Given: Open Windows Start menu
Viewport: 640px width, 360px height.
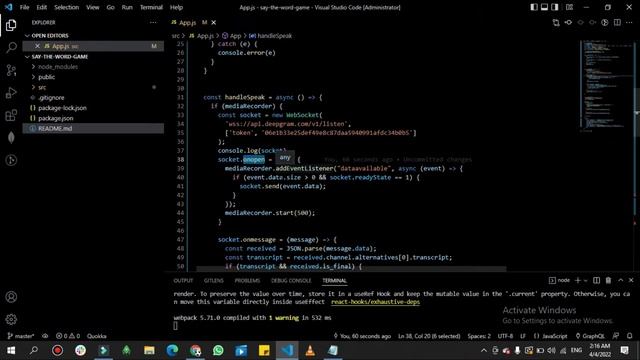Looking at the screenshot, I should pos(11,351).
